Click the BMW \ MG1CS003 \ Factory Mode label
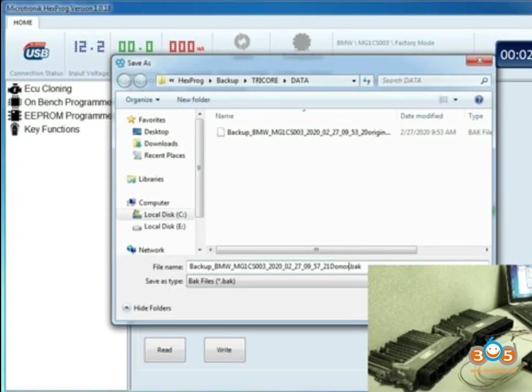This screenshot has width=532, height=392. pyautogui.click(x=385, y=43)
